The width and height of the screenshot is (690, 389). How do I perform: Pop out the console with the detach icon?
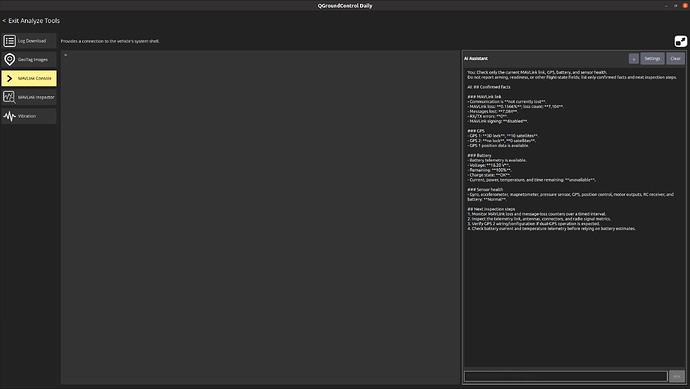680,41
